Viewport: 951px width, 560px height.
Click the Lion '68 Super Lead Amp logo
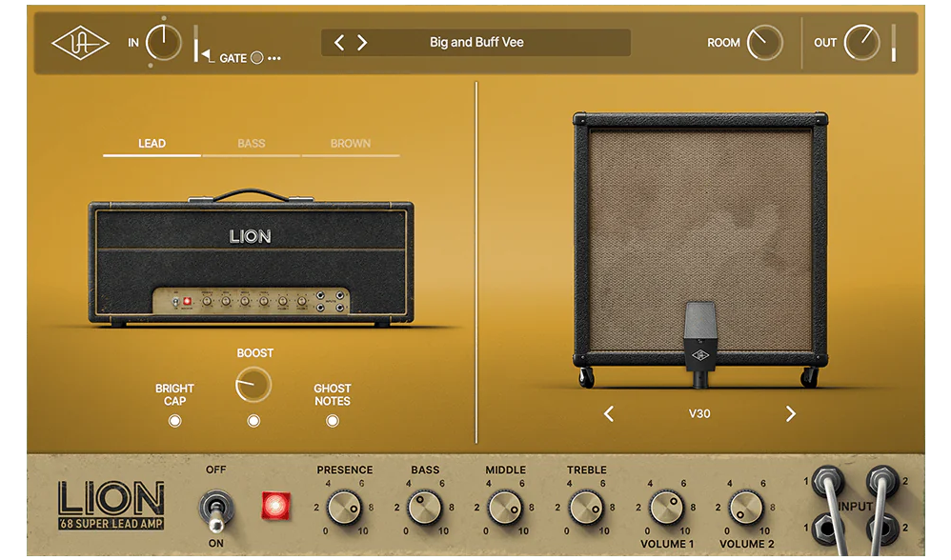pos(111,506)
